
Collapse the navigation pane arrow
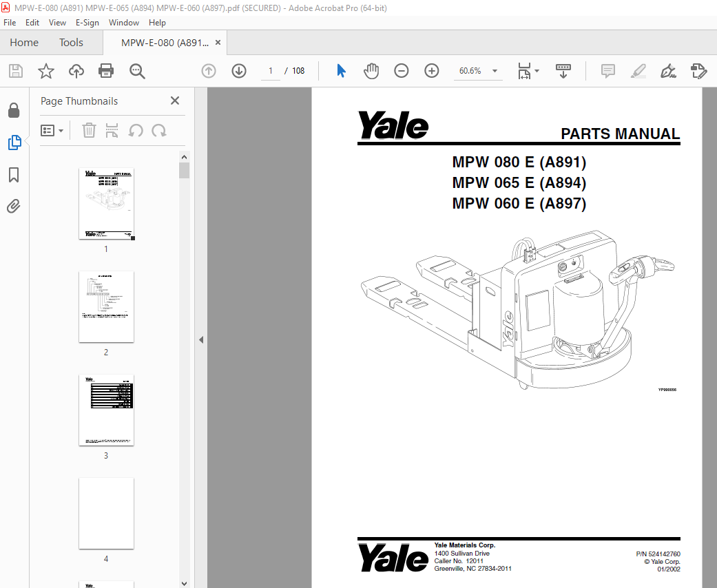[x=201, y=339]
